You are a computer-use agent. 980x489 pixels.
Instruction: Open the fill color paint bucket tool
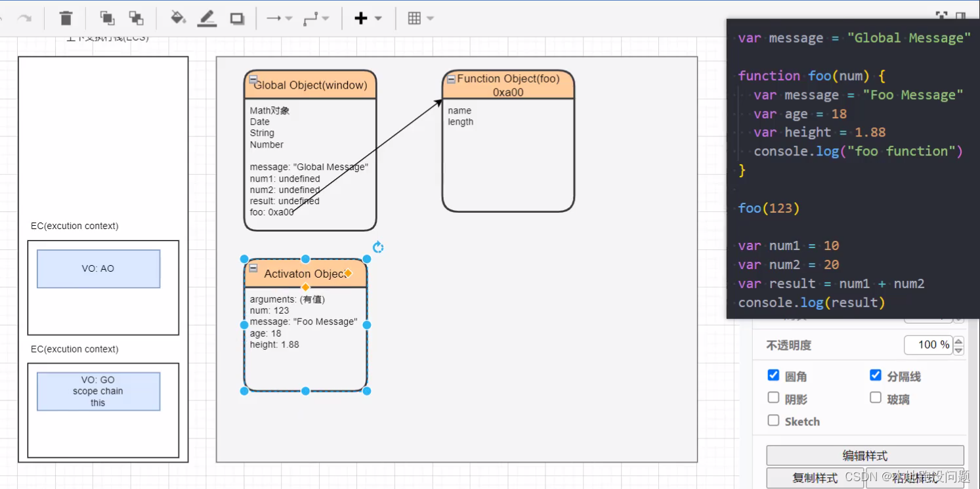coord(178,18)
